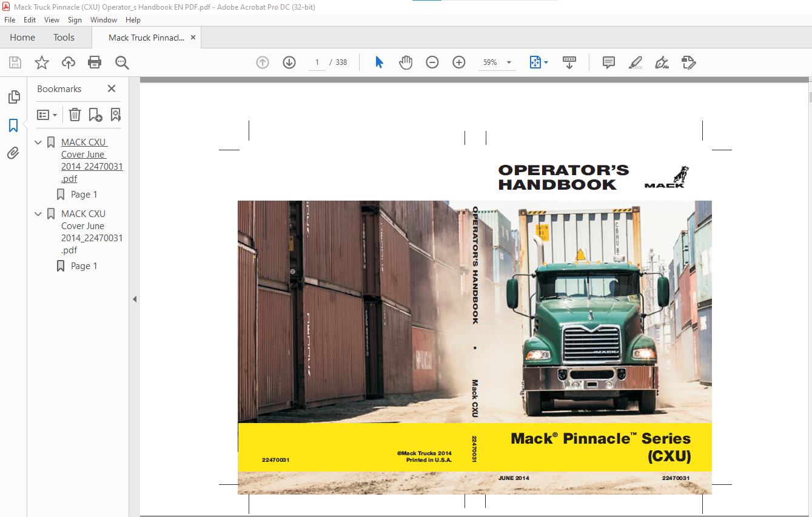Screen dimensions: 812x517
Task: Add file to starred with star icon
Action: (42, 62)
